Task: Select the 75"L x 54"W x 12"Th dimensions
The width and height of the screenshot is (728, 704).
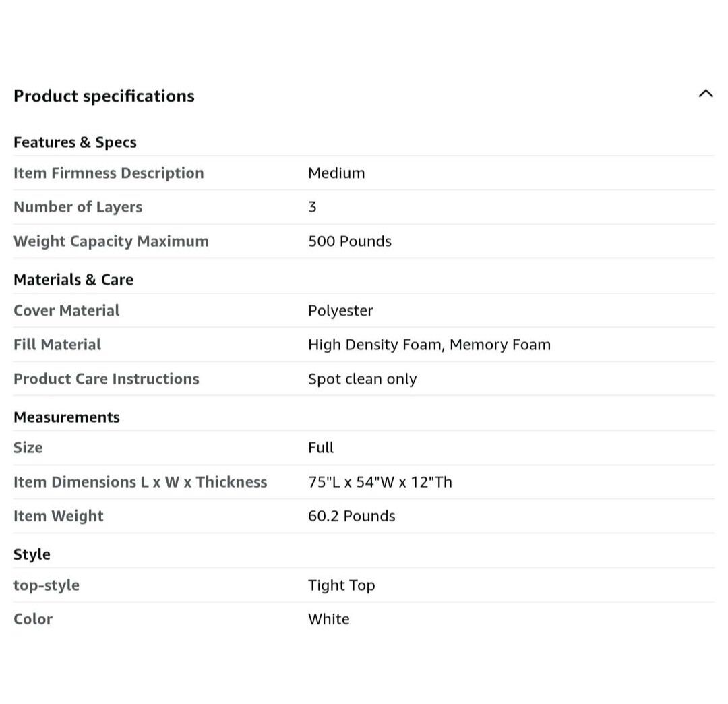Action: point(380,482)
